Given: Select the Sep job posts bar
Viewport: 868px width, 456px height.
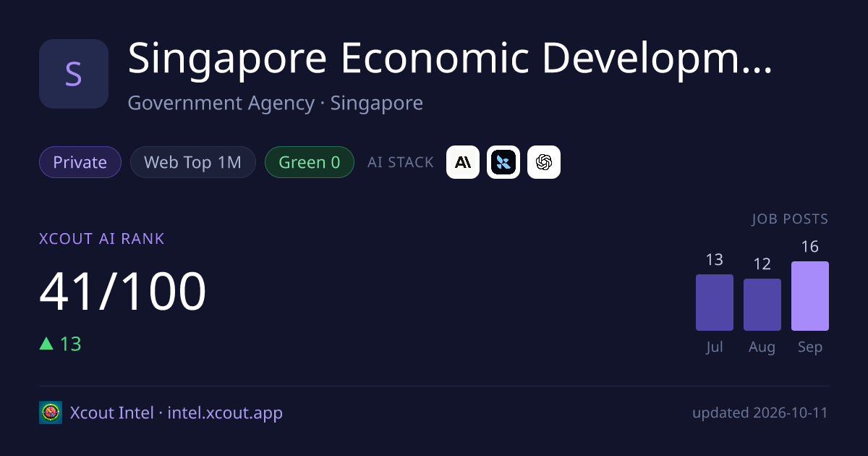Looking at the screenshot, I should 810,296.
